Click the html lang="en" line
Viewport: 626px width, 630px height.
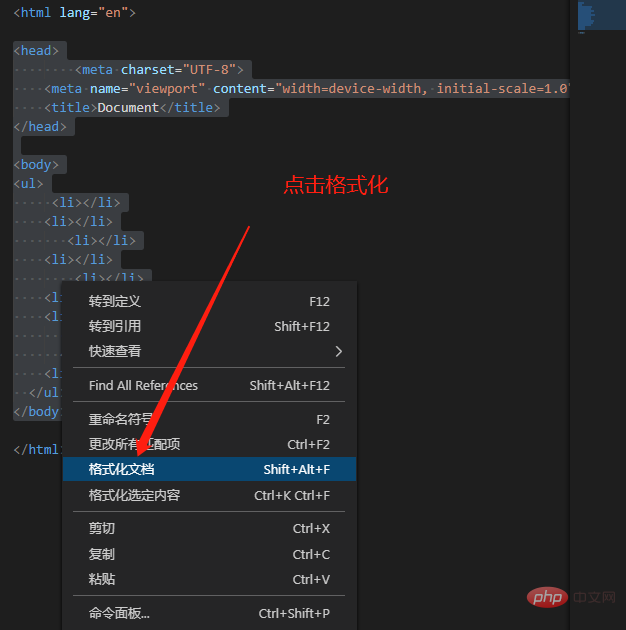coord(75,12)
